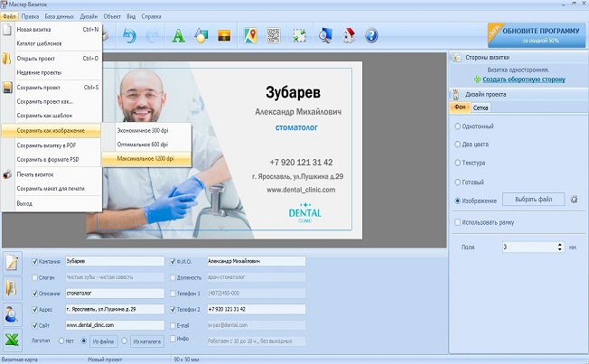Choose Экономичное 300 dpi option

(146, 131)
